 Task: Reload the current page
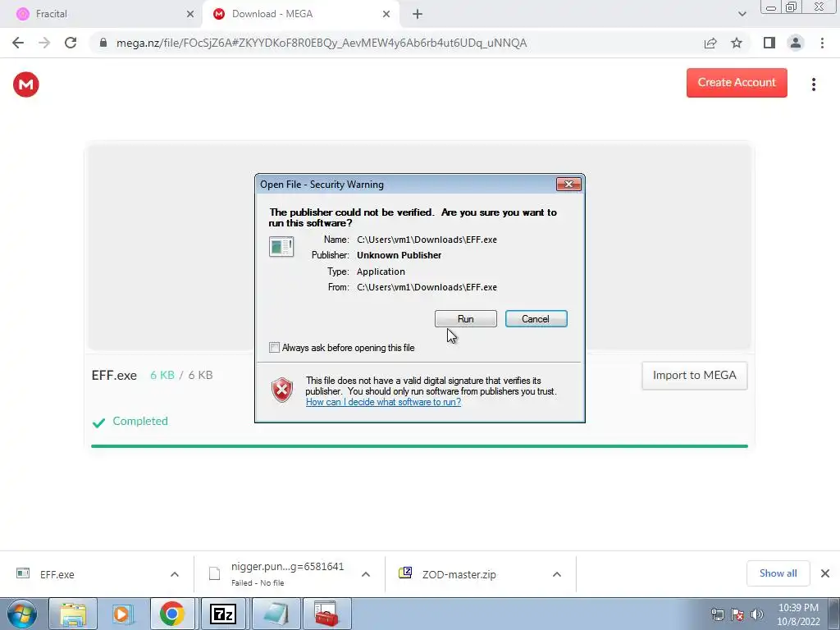[71, 43]
